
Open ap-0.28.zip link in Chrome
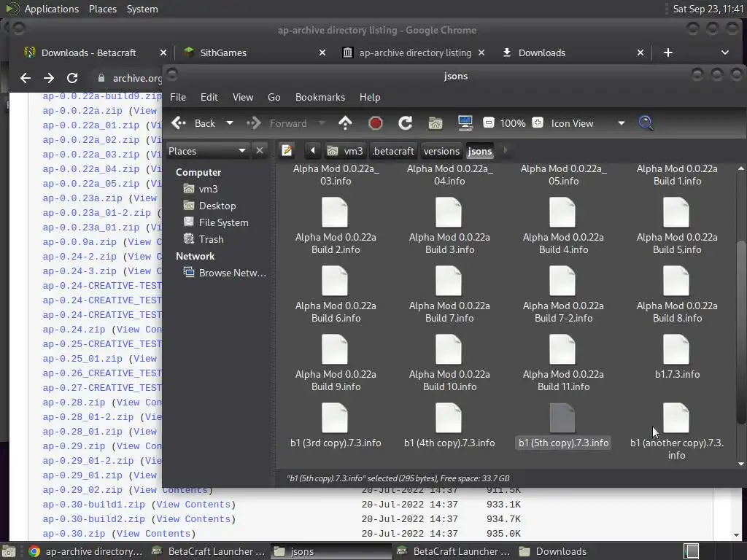click(74, 402)
